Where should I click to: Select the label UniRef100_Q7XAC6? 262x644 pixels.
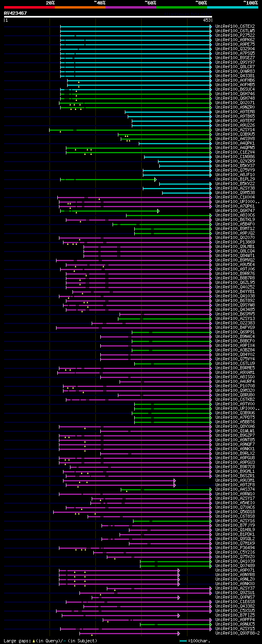coord(235,507)
